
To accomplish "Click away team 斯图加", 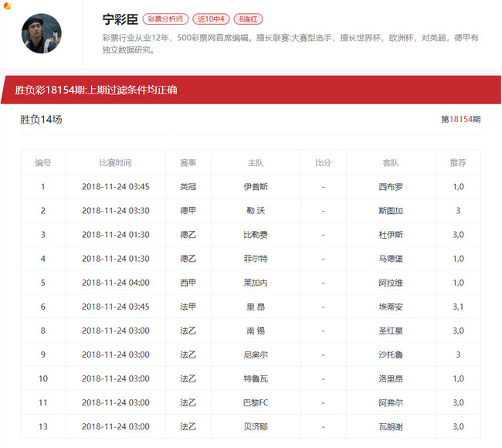I will [x=391, y=210].
